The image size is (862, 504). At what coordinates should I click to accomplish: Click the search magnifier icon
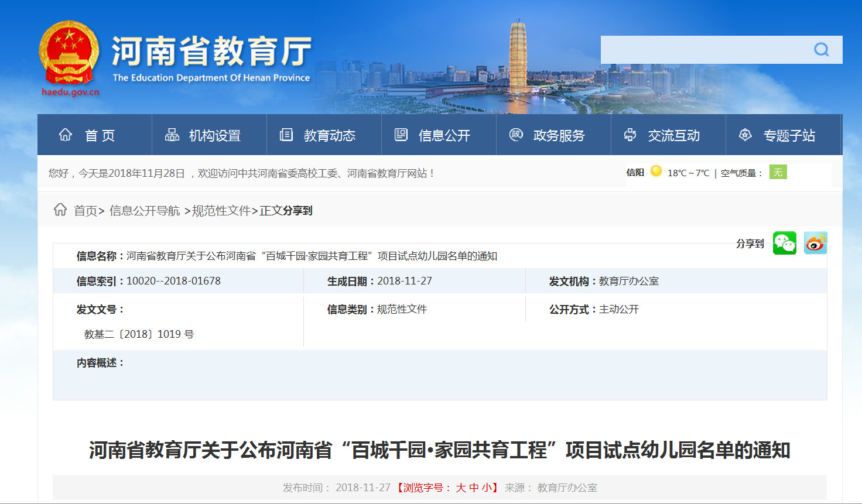pyautogui.click(x=821, y=50)
